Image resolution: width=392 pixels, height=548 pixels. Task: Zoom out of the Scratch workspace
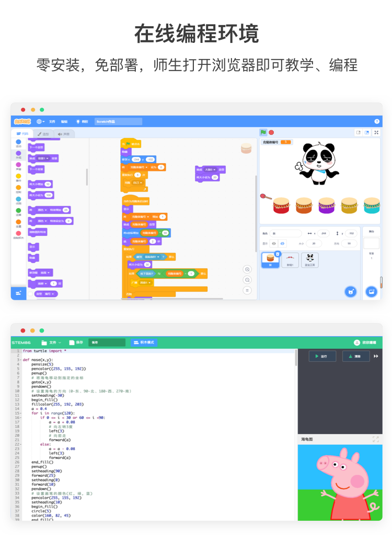click(x=247, y=280)
